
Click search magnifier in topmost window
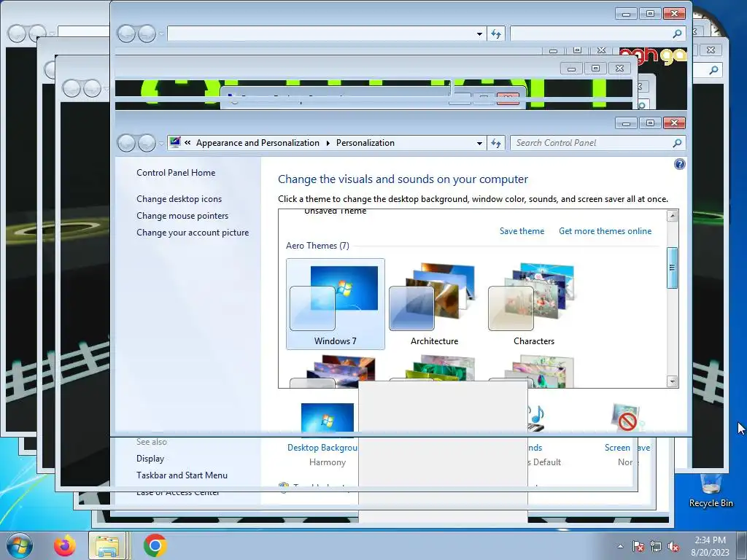click(677, 34)
